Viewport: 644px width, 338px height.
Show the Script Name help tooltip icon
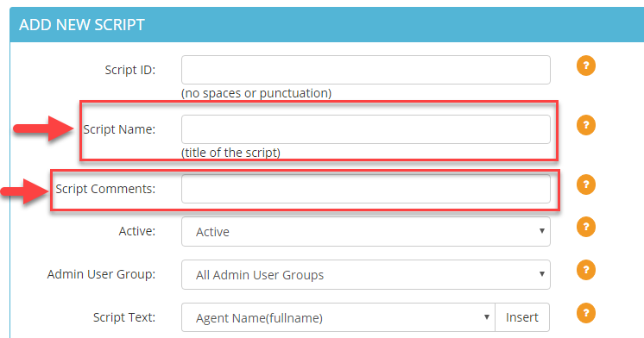tap(585, 125)
